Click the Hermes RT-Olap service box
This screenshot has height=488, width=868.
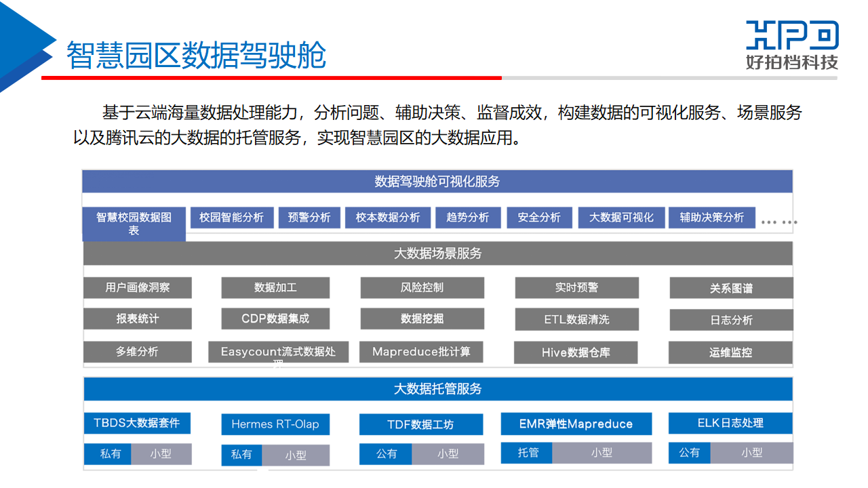pos(275,424)
